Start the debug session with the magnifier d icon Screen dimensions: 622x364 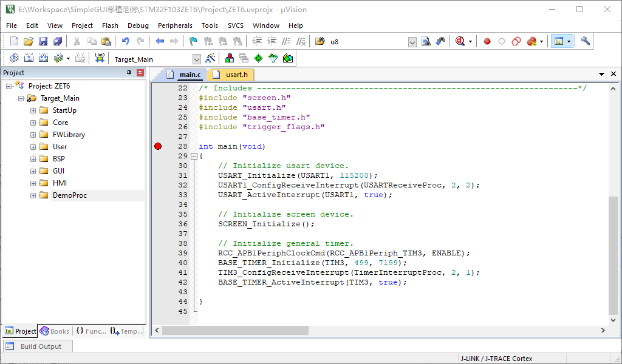coord(460,41)
